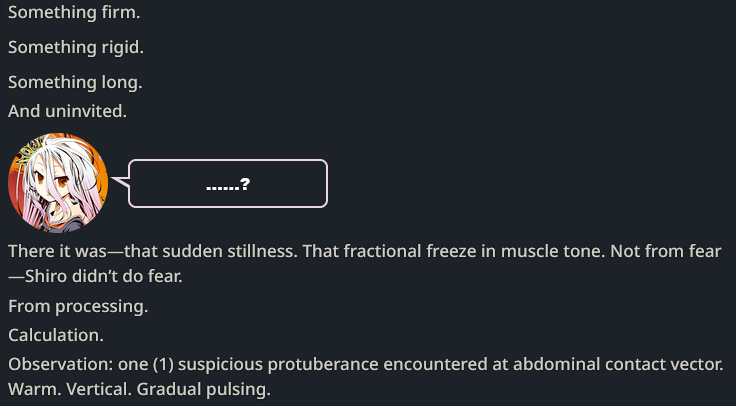
Task: Click the '(1)' numeral in the observation line
Action: coord(163,364)
